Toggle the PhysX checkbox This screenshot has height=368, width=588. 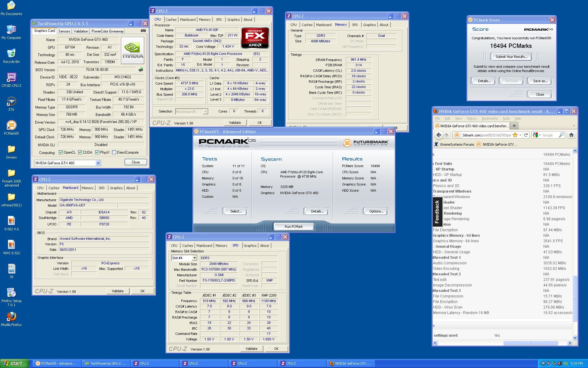97,152
